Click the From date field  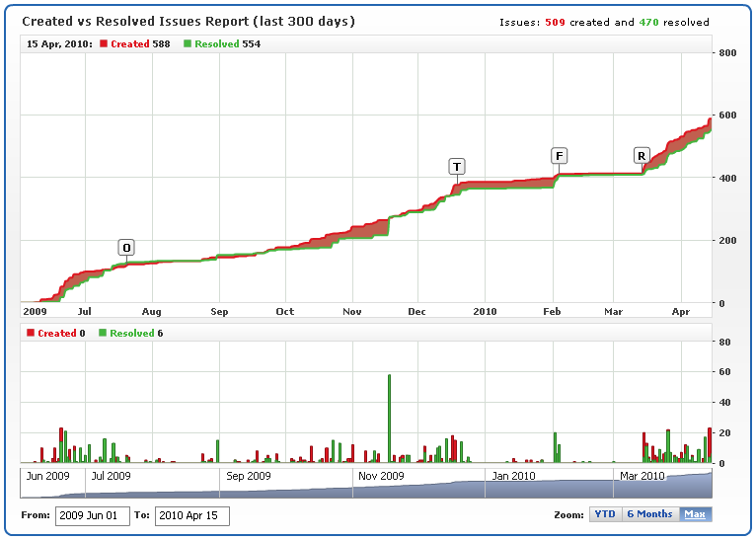coord(93,515)
